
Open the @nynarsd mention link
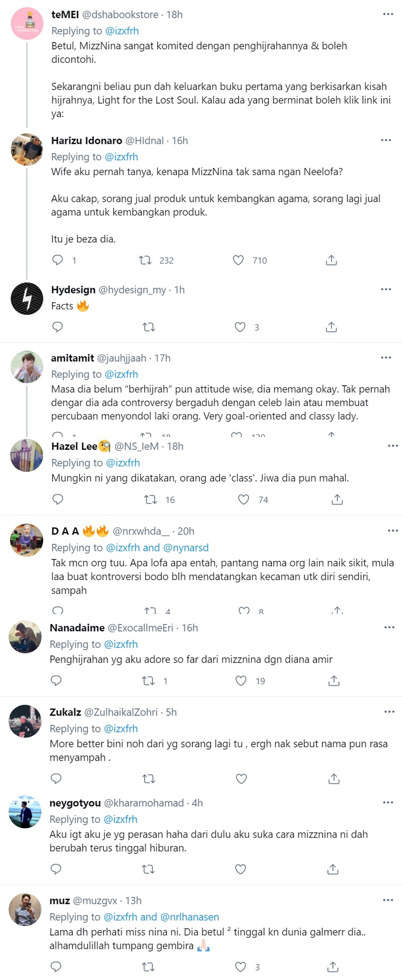point(186,548)
